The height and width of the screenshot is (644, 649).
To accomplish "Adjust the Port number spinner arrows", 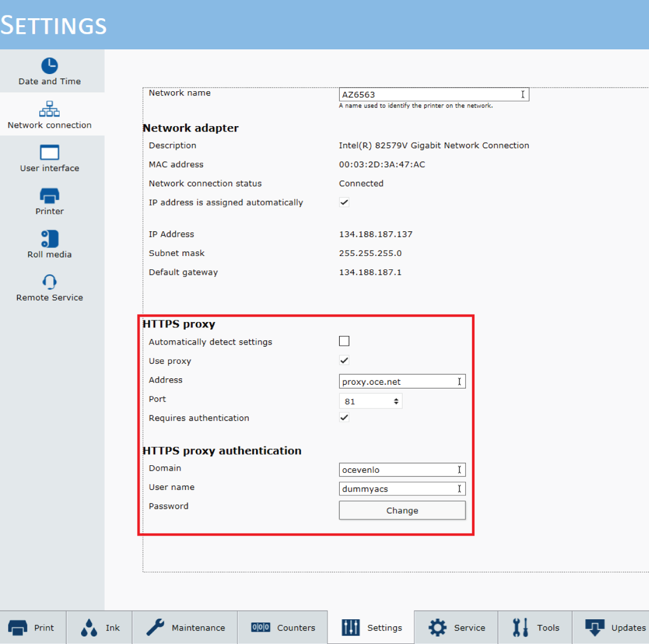I will click(396, 401).
